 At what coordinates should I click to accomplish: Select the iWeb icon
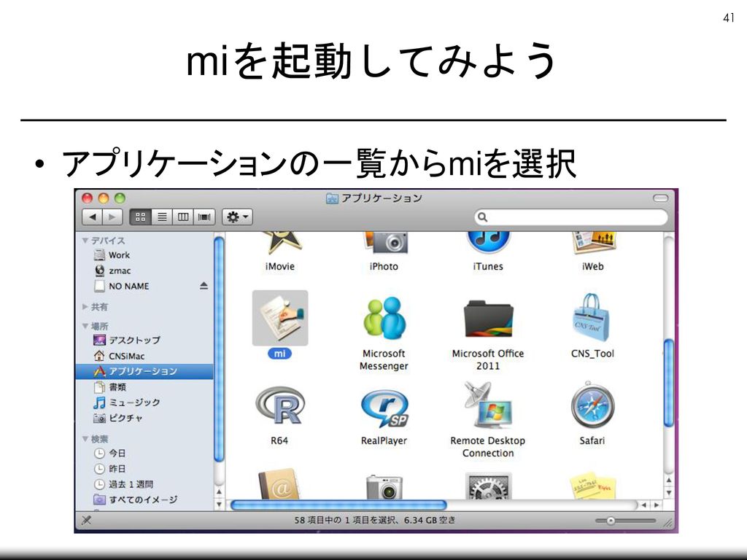pos(594,244)
